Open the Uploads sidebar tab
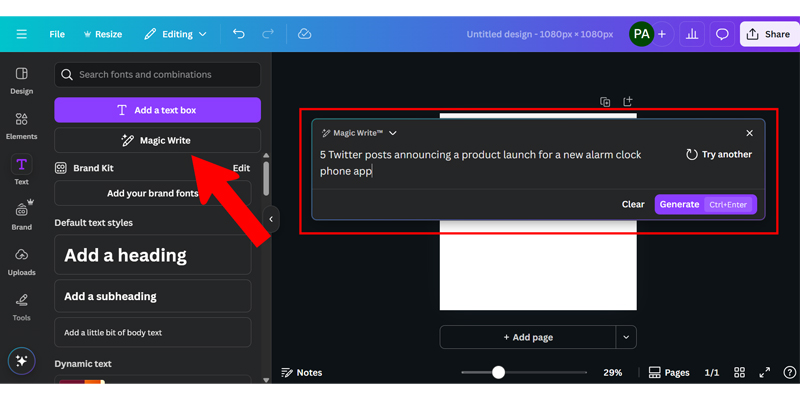This screenshot has height=400, width=800. pos(21,262)
